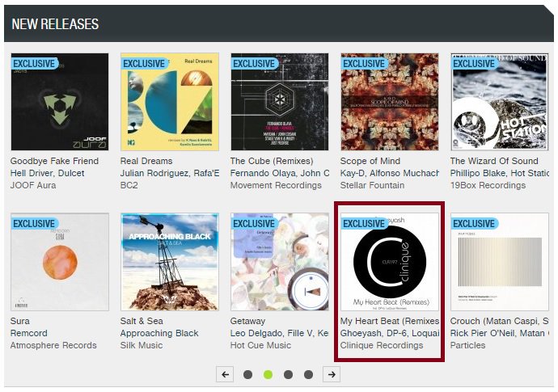
Task: Click the Exclusive badge on Wizard Of Sound
Action: 475,64
